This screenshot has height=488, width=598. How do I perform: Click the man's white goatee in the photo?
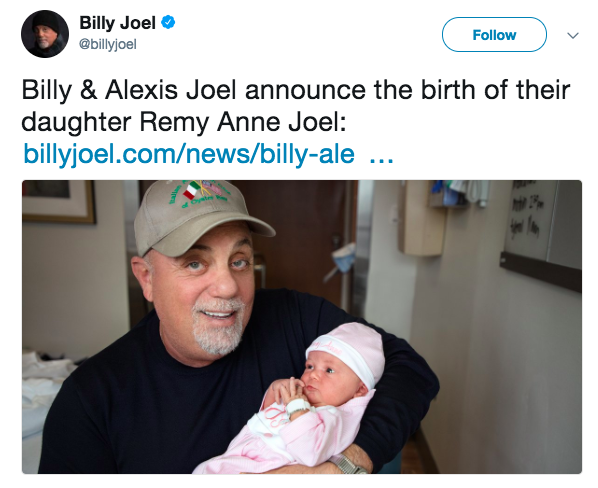(x=219, y=326)
